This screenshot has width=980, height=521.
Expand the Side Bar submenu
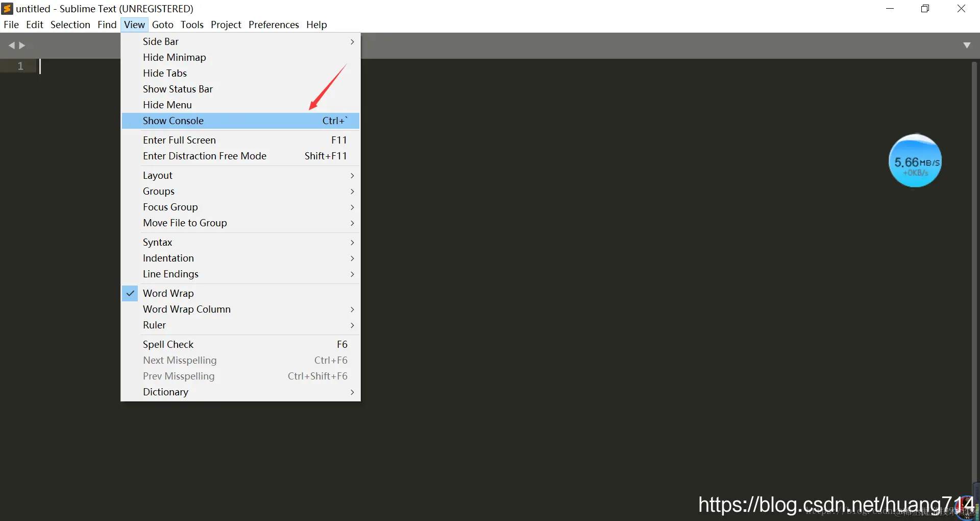(x=240, y=41)
